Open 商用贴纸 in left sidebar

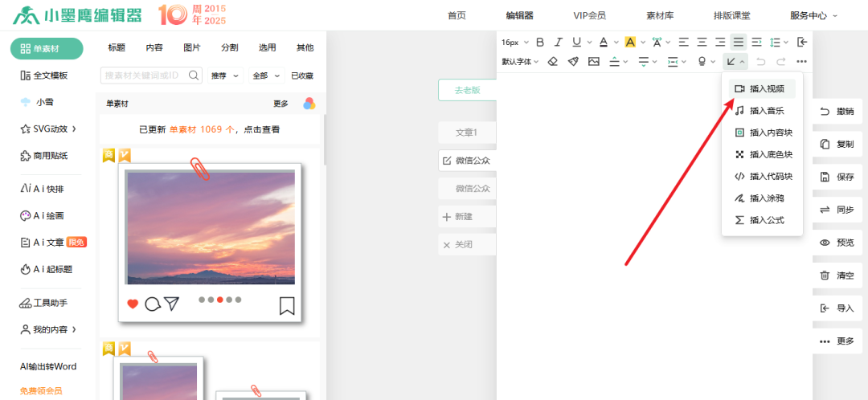click(43, 156)
